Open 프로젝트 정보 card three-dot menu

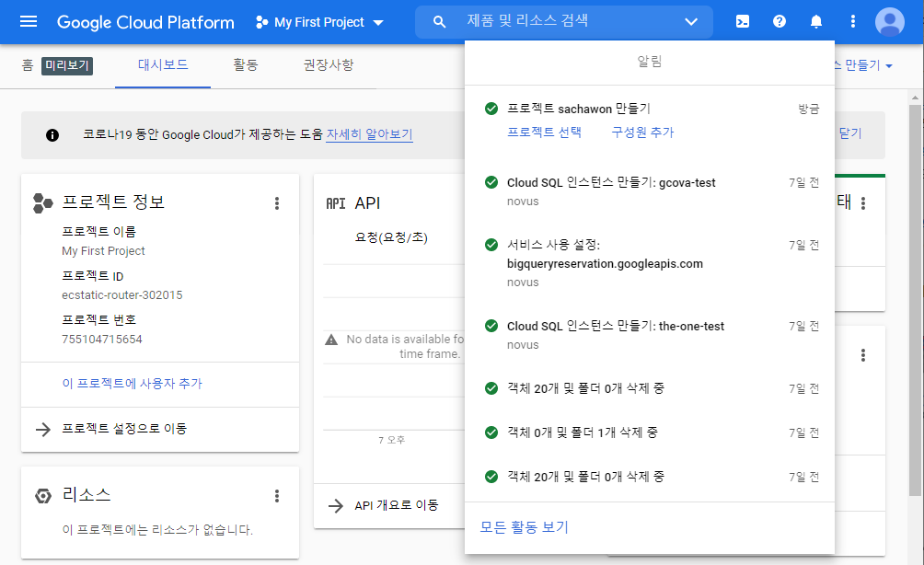coord(276,203)
